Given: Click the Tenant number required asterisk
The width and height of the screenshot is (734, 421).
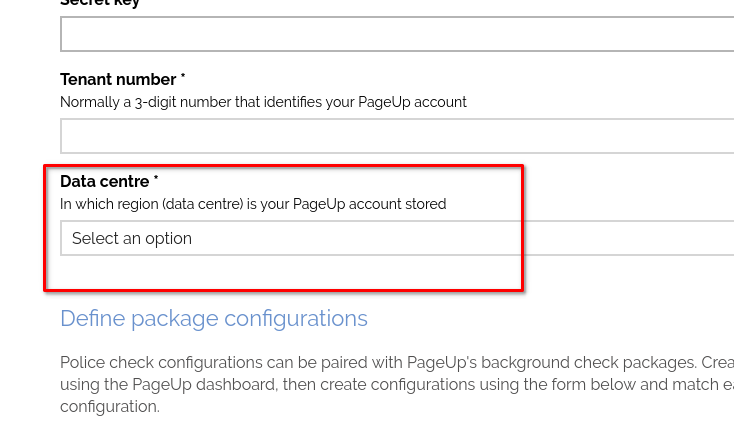Looking at the screenshot, I should point(183,78).
